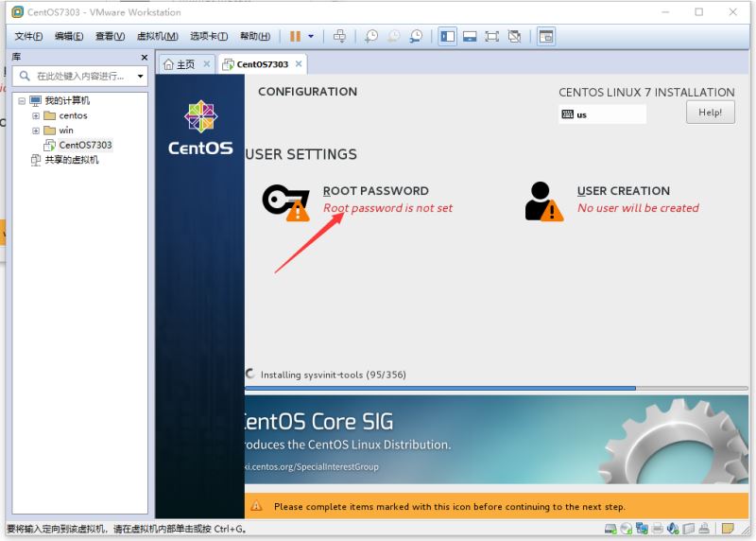This screenshot has width=756, height=541.
Task: Click the CD/DVD drive status bar icon
Action: (627, 529)
